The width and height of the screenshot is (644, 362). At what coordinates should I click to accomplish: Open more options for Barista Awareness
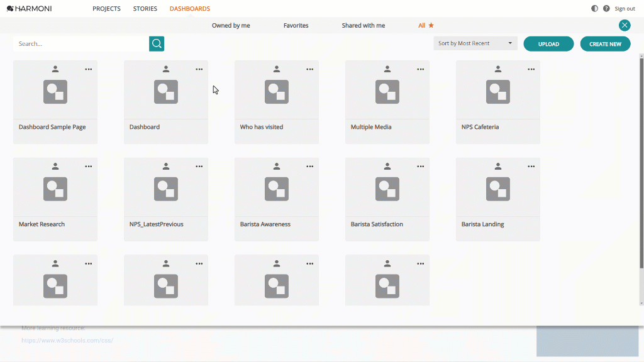click(309, 167)
